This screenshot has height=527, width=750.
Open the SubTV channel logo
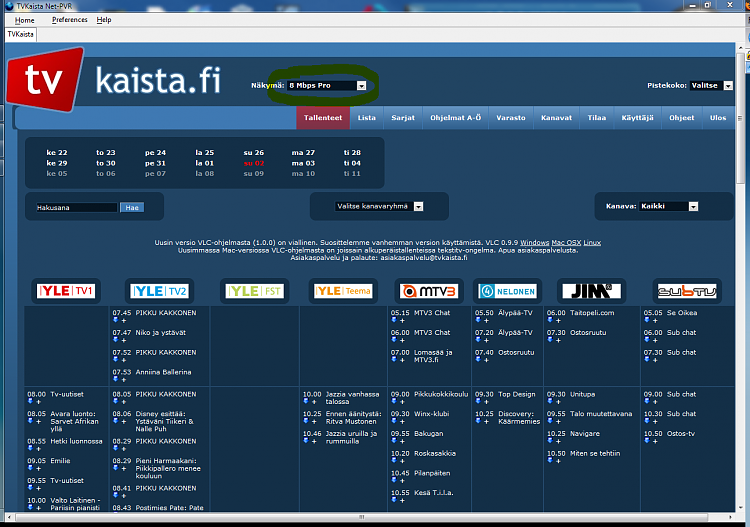click(x=687, y=291)
